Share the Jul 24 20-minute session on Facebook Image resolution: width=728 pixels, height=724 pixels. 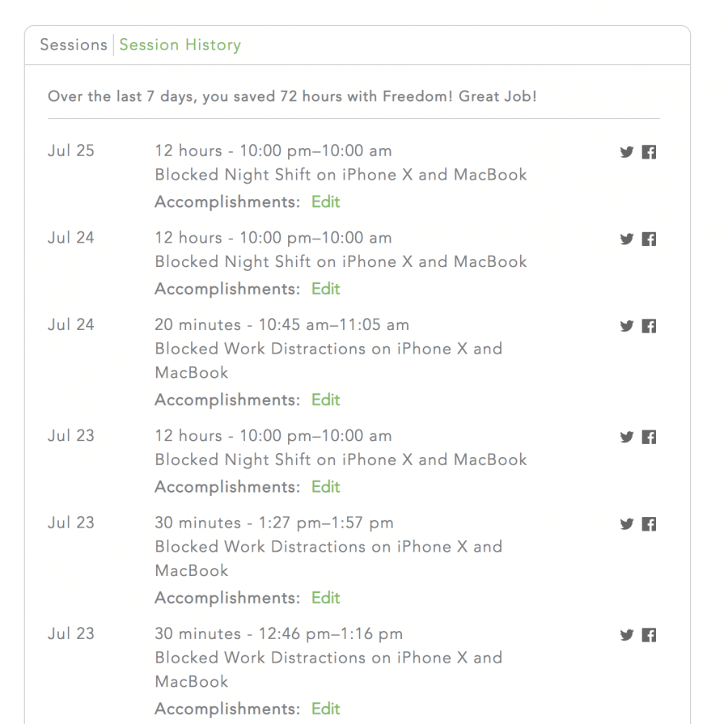[x=648, y=326]
